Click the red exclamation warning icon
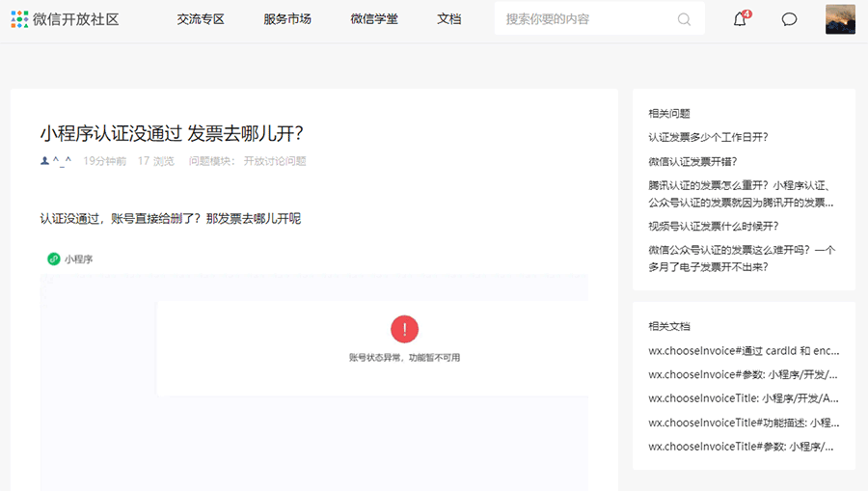The width and height of the screenshot is (868, 491). pos(405,329)
